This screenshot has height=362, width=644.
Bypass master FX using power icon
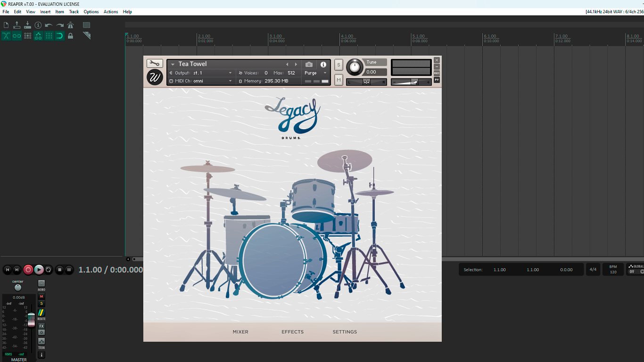[x=41, y=332]
